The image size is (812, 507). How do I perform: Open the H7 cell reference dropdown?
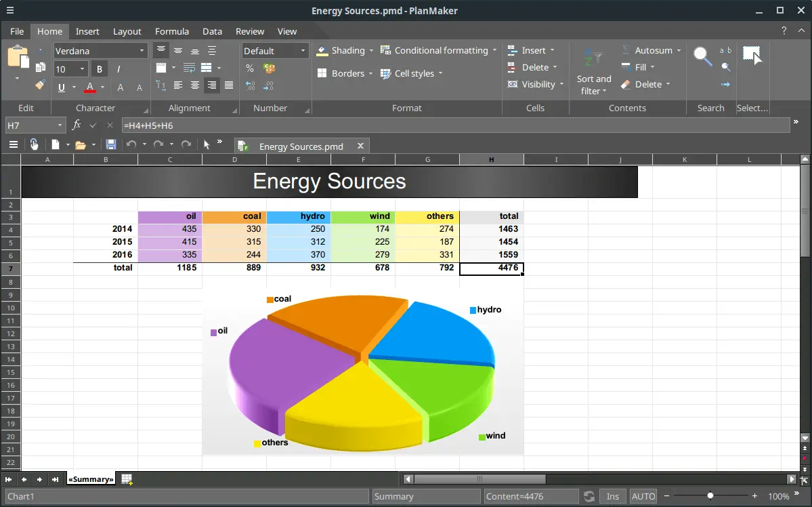(60, 125)
